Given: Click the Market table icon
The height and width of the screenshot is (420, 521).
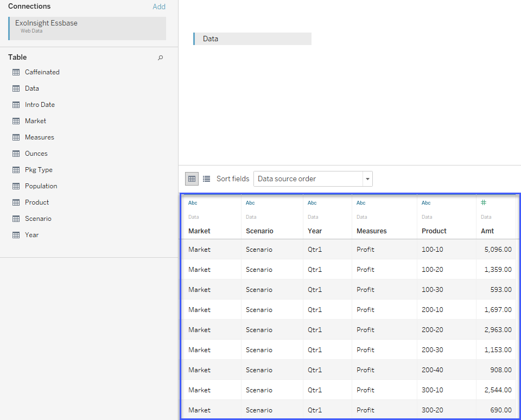Looking at the screenshot, I should click(16, 121).
